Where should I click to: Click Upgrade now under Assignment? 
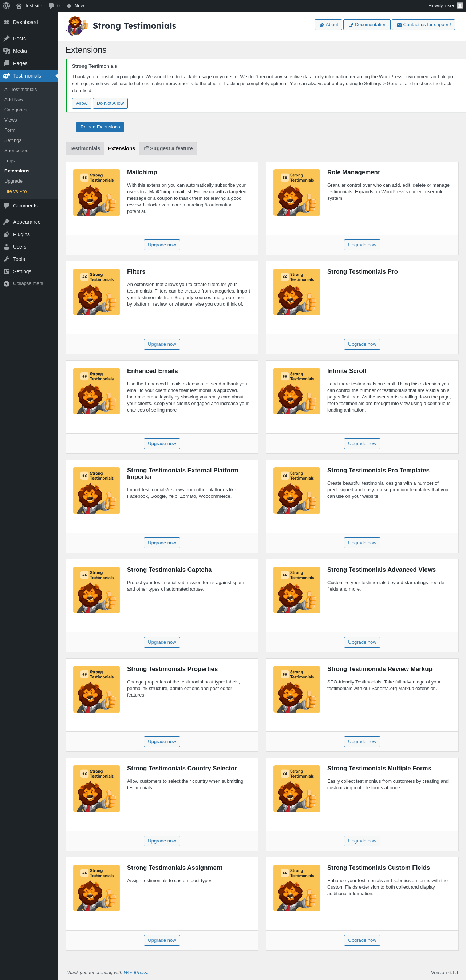click(x=162, y=940)
